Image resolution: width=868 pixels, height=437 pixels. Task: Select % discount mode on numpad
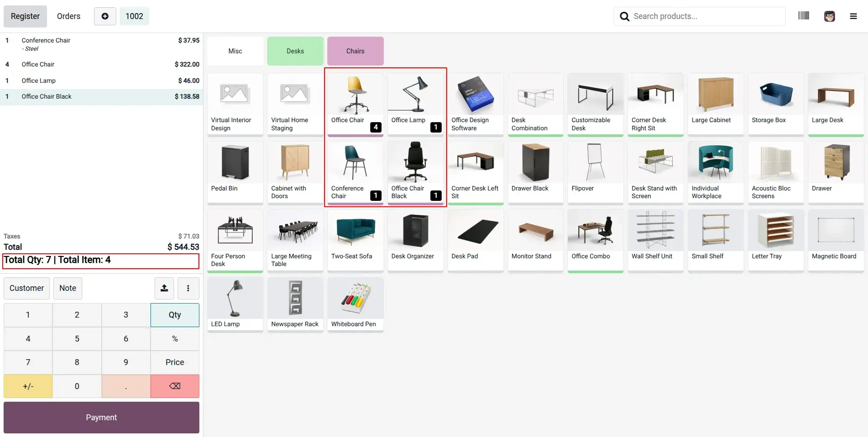[x=175, y=338]
